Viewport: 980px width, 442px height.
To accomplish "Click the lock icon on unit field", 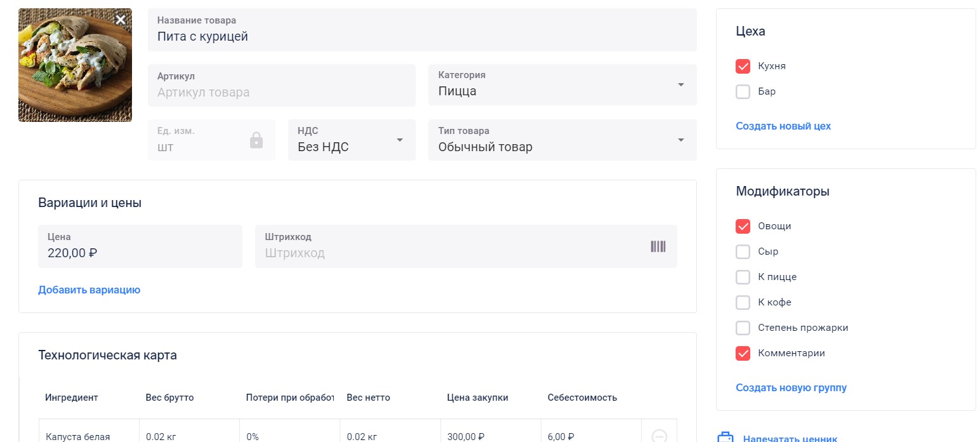I will [256, 140].
